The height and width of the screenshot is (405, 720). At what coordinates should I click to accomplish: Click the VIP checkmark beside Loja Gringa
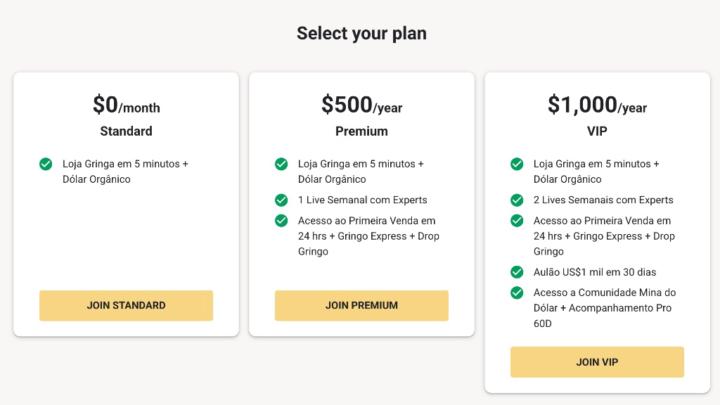[x=517, y=164]
